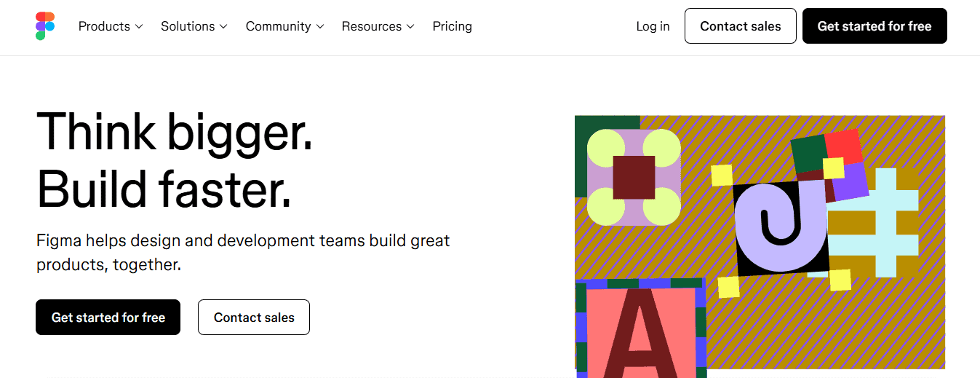Click Contact sales in the header
This screenshot has width=980, height=378.
[x=741, y=26]
